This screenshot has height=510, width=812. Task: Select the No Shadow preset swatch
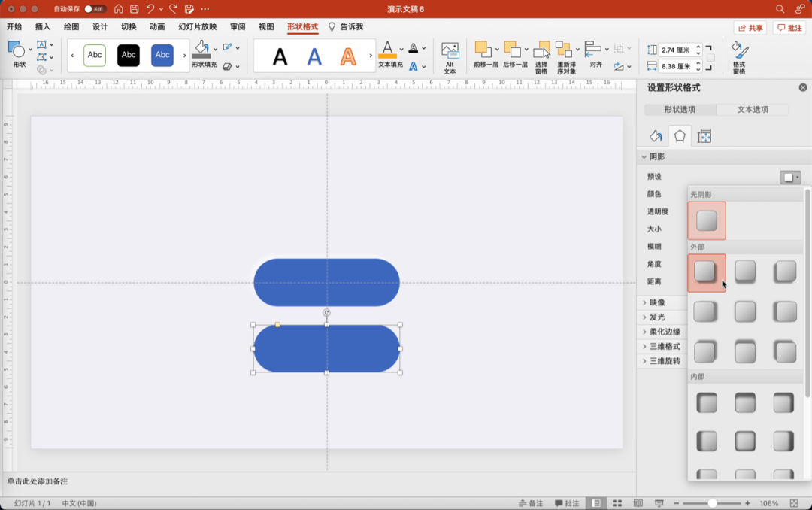(x=707, y=221)
